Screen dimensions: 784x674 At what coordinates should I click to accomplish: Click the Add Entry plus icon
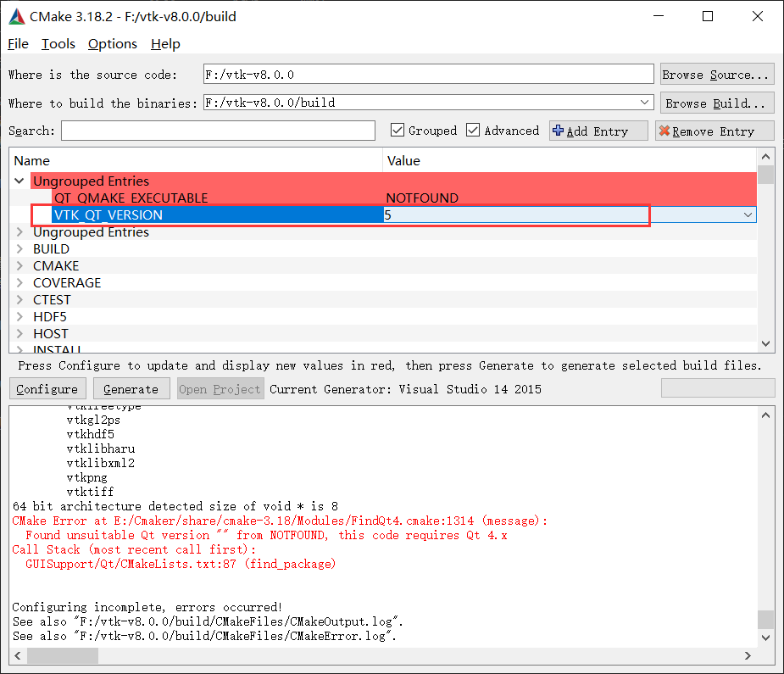[558, 131]
